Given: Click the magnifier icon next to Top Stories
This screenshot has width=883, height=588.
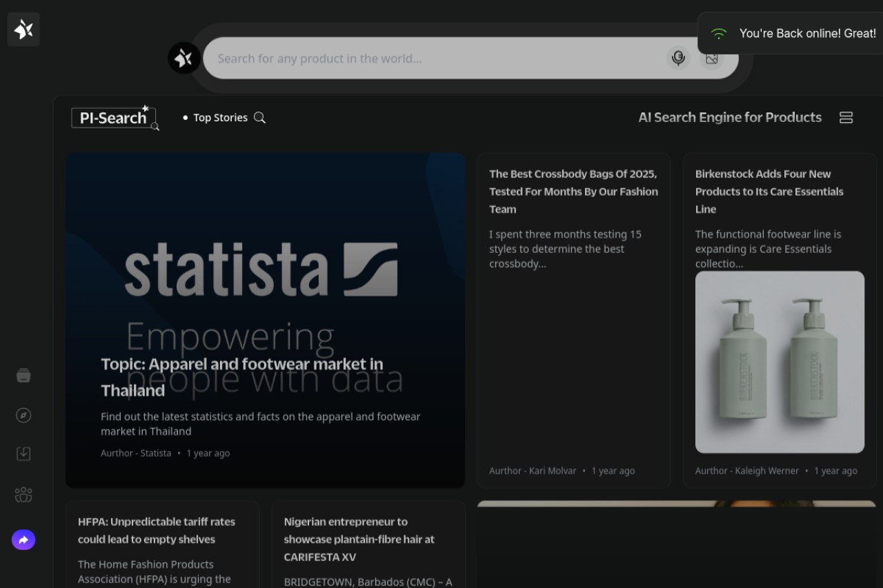Looking at the screenshot, I should [259, 117].
